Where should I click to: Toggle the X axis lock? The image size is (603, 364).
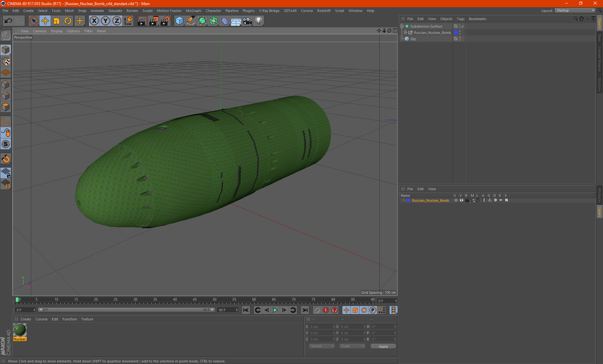[94, 21]
